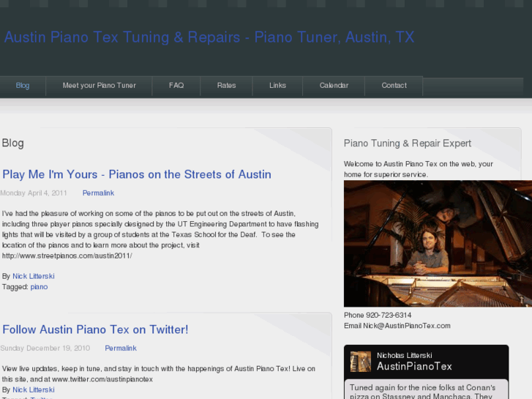The width and height of the screenshot is (532, 399).
Task: Click the Monday April 4, 2011 date
Action: point(34,193)
